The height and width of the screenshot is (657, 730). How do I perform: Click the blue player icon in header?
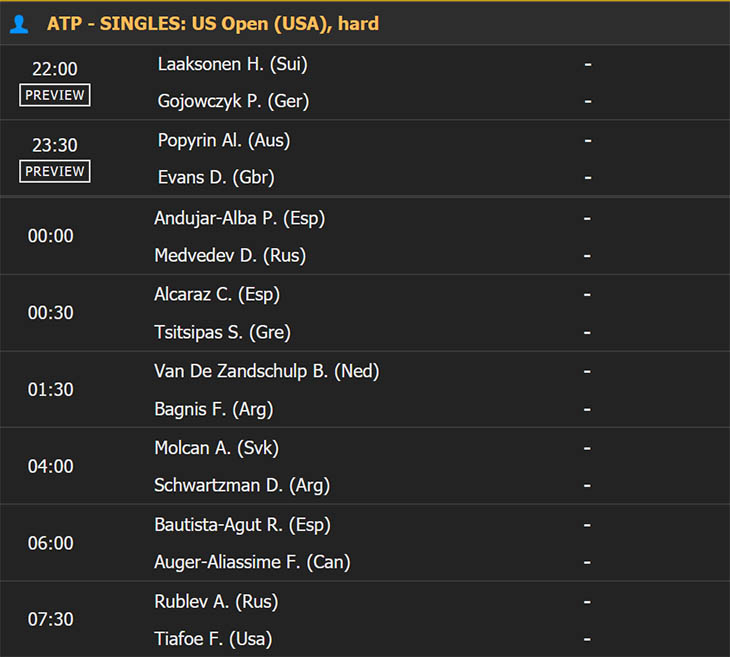click(x=19, y=24)
